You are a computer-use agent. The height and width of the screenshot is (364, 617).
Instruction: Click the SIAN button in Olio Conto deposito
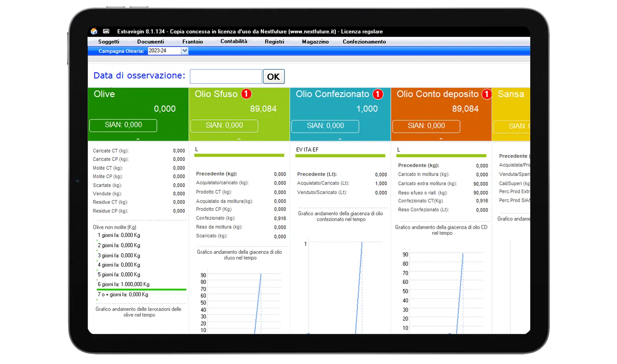click(426, 126)
